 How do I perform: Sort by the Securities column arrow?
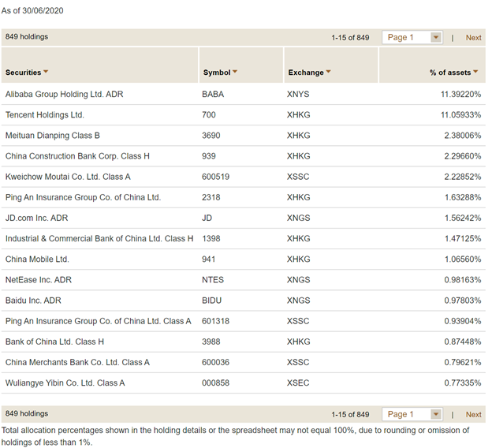click(x=46, y=72)
